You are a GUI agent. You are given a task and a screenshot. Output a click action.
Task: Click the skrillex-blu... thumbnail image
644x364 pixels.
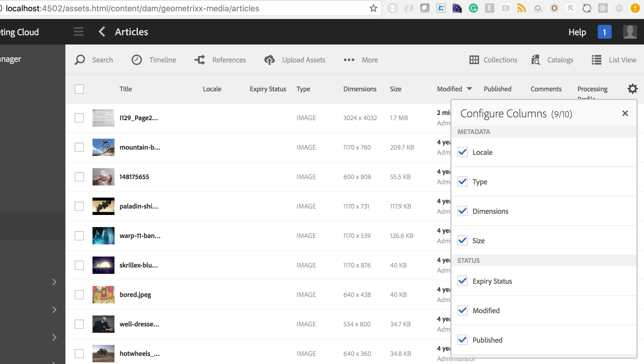(x=103, y=265)
